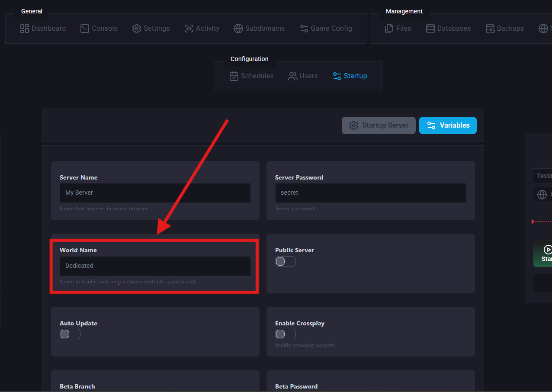552x392 pixels.
Task: Click the Server Password input field
Action: click(x=370, y=193)
